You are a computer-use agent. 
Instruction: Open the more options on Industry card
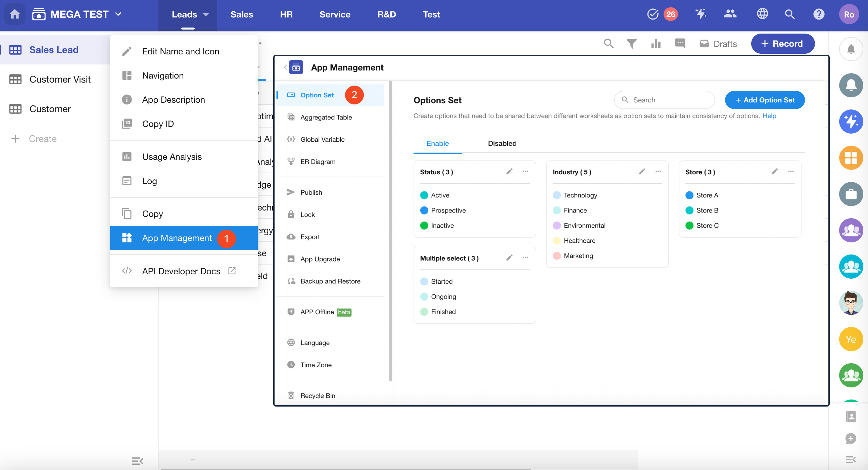tap(658, 172)
